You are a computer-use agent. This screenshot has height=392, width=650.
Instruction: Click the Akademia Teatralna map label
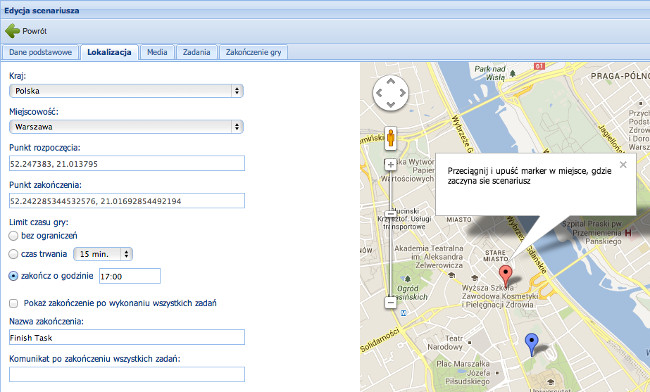coord(429,256)
